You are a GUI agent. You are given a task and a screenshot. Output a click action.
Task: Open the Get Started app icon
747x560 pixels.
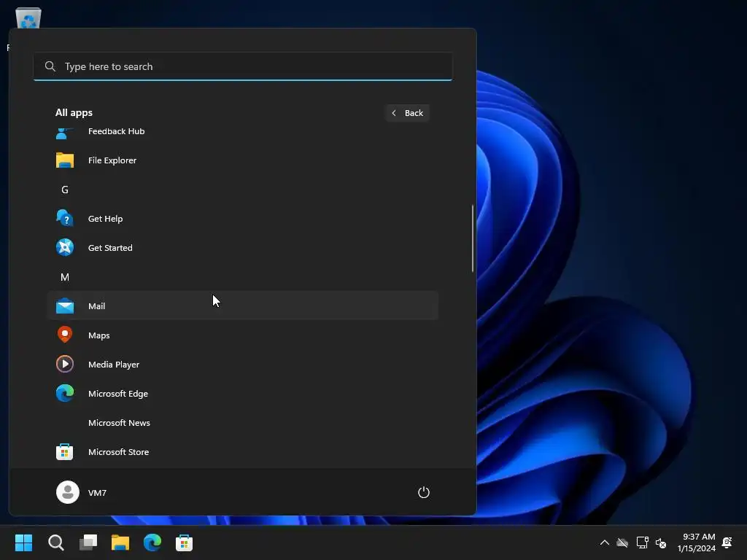click(x=64, y=248)
